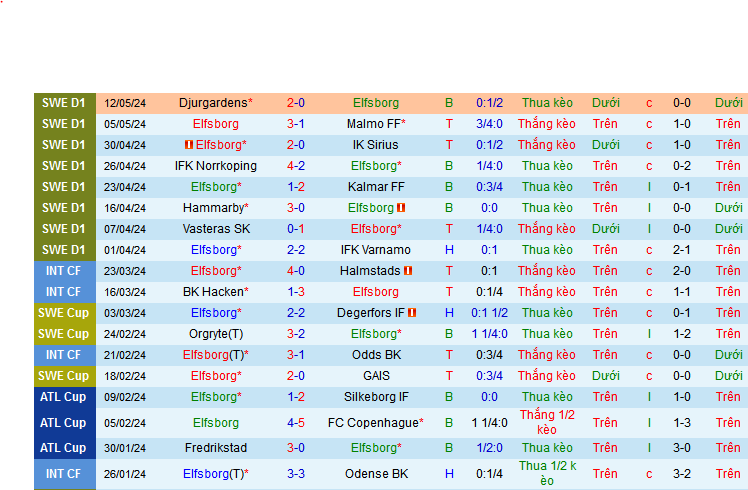This screenshot has width=748, height=490.
Task: Select the SWE Cup label in GAIS row
Action: tap(64, 376)
